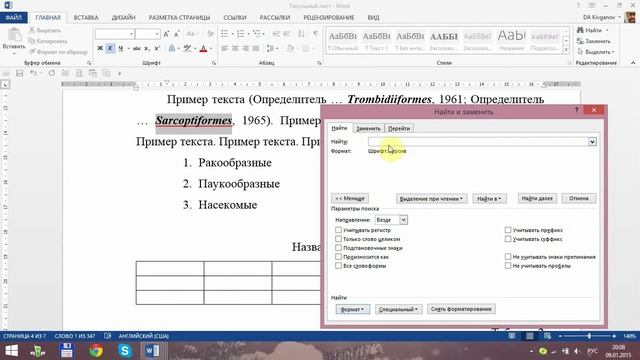Open the Reading highlight (Выделение при чтении) dropdown
Viewport: 640px width, 360px height.
click(431, 198)
